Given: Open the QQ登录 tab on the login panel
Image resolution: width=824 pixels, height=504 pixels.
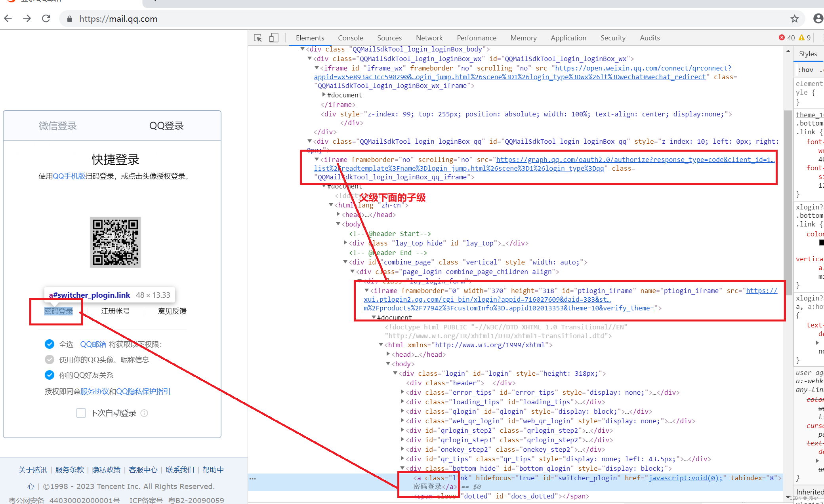Looking at the screenshot, I should click(x=166, y=126).
